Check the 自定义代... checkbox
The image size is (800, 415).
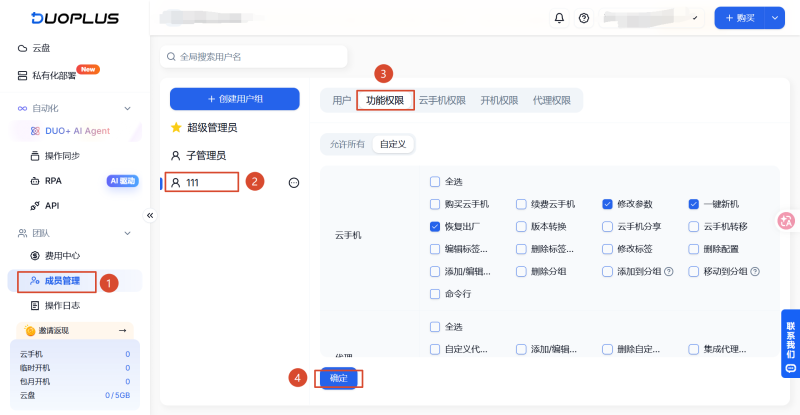435,349
